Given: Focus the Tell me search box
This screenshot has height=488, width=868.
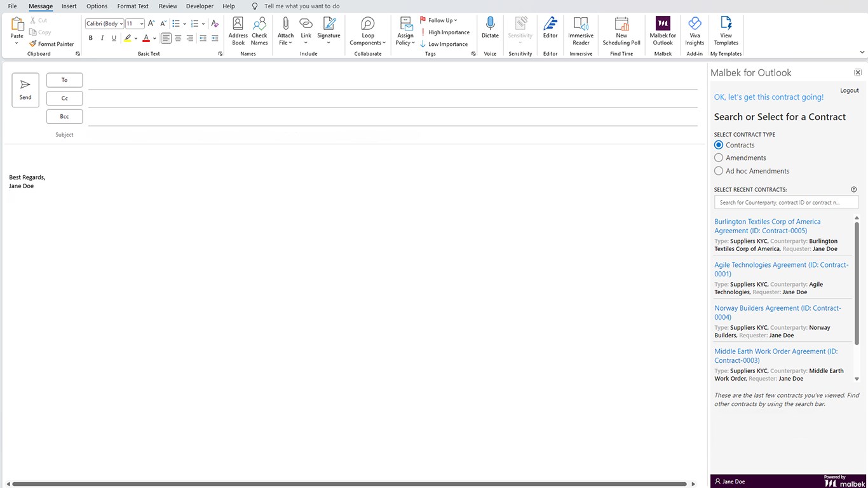Looking at the screenshot, I should point(302,6).
